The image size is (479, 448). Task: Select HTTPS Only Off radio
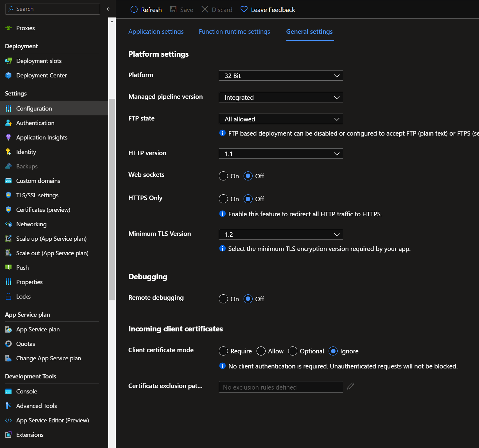(x=248, y=199)
